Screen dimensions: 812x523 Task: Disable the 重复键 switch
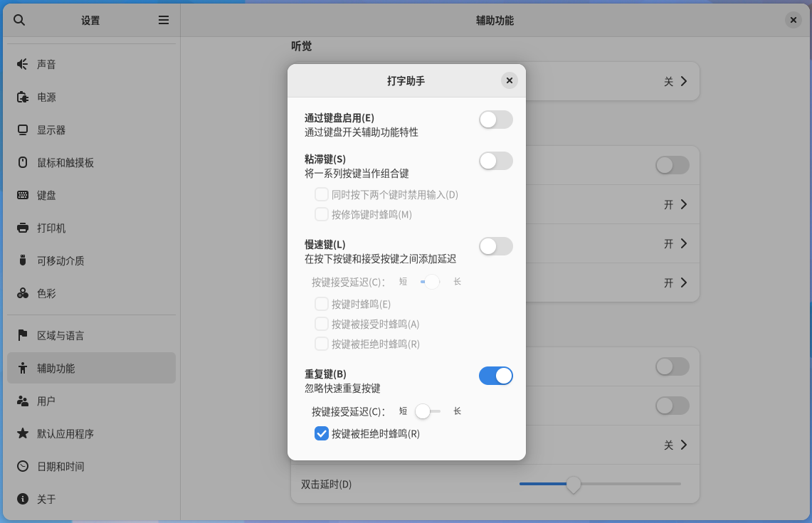(495, 376)
